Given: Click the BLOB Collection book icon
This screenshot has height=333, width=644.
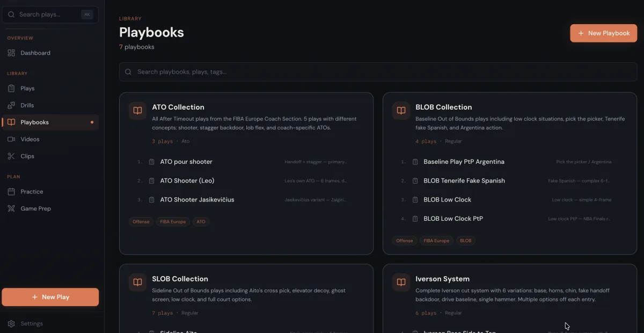Looking at the screenshot, I should (x=401, y=111).
